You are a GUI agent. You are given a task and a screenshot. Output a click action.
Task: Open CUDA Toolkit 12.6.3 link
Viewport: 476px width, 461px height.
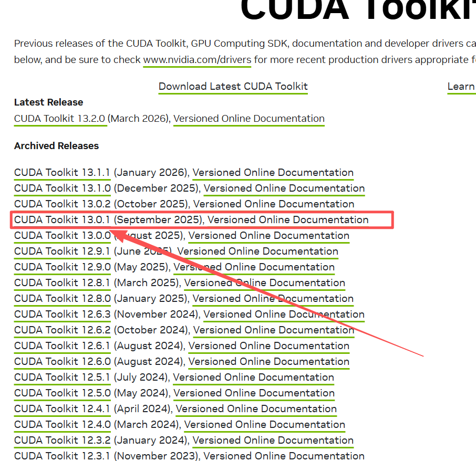pyautogui.click(x=62, y=315)
